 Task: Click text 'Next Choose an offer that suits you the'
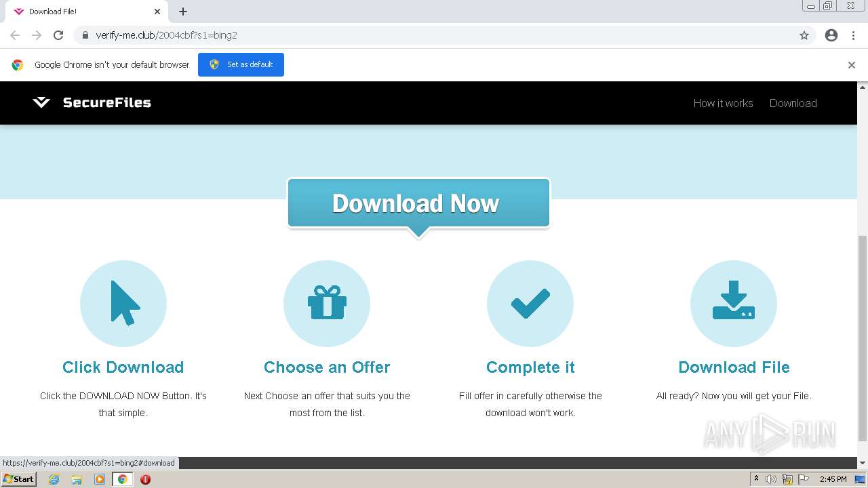click(327, 396)
